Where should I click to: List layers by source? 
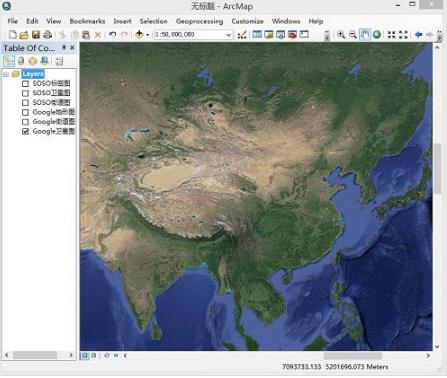[x=21, y=61]
